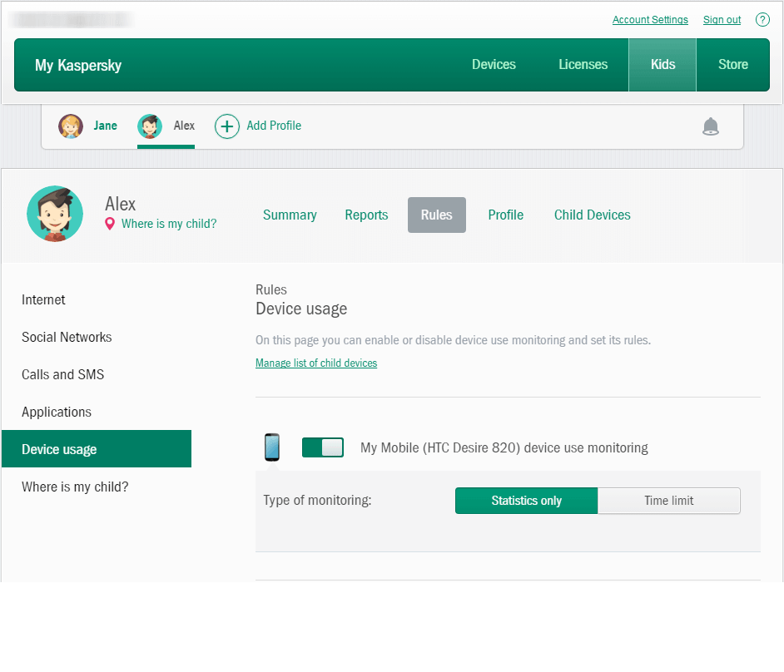Switch monitoring type to Time limit
Screen dimensions: 784x672
point(668,500)
